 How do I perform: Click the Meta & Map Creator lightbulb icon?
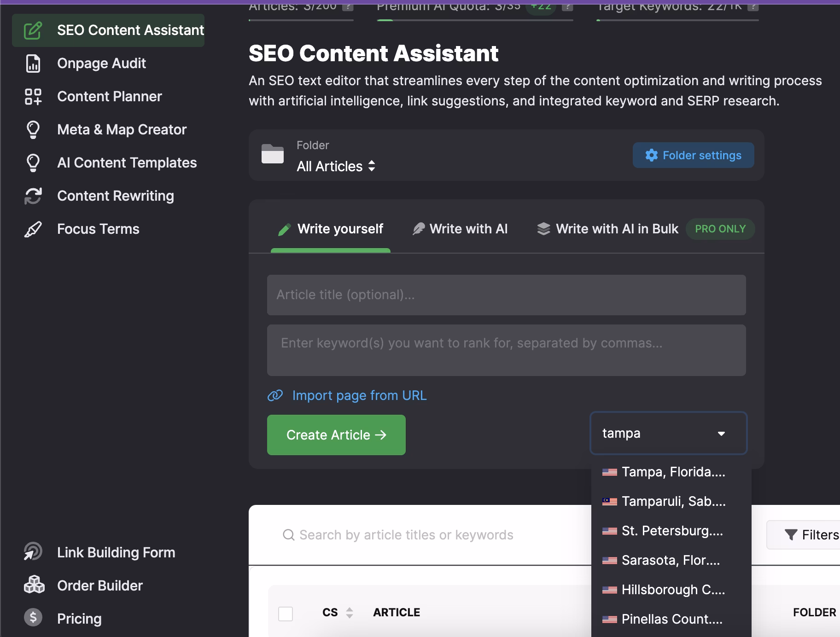click(x=33, y=129)
